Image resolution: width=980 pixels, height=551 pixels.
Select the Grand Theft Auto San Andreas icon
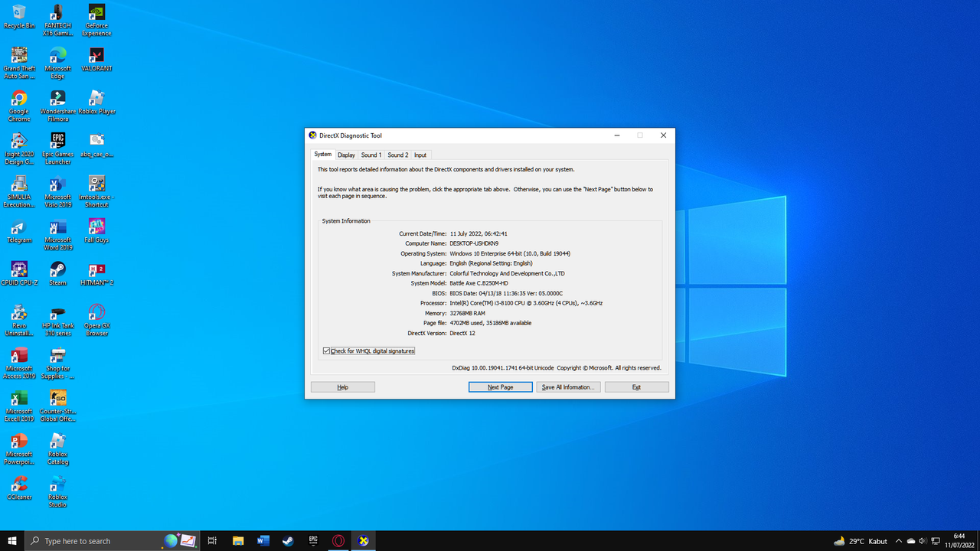19,64
